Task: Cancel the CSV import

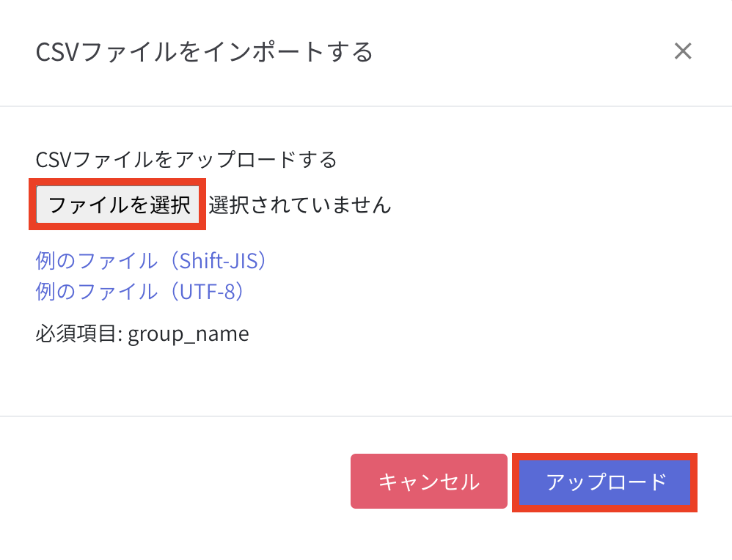Action: tap(428, 481)
